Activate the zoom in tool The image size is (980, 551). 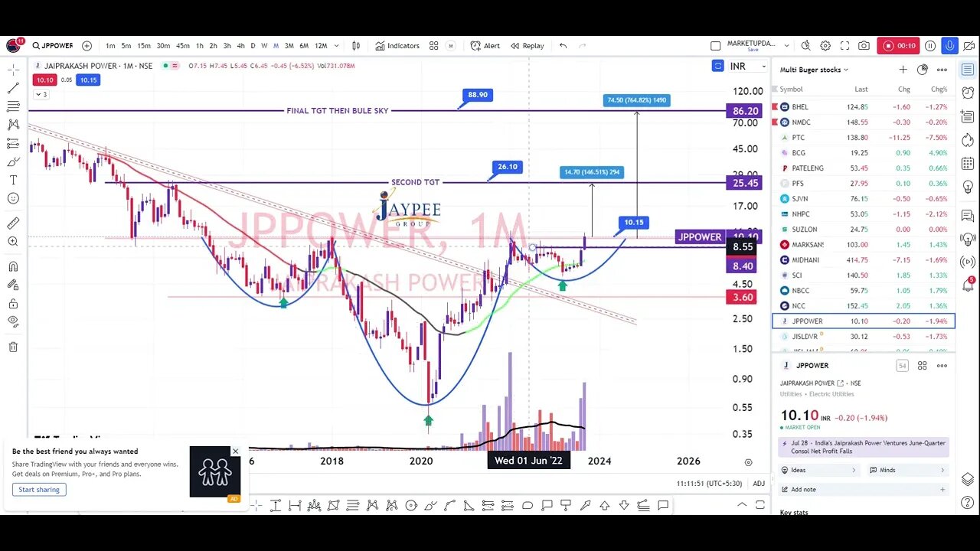(13, 242)
